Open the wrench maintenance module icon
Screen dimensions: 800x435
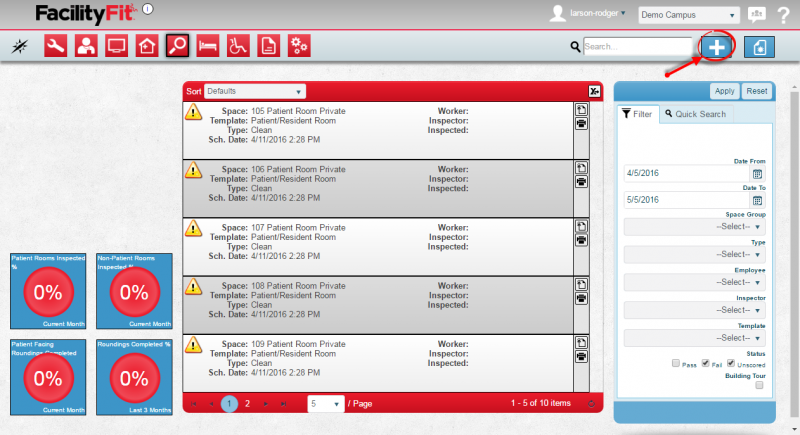(x=56, y=45)
